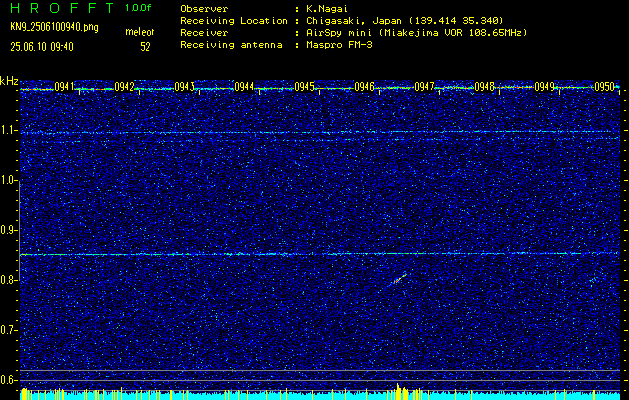
Task: Click the meteor count label
Action: click(140, 32)
